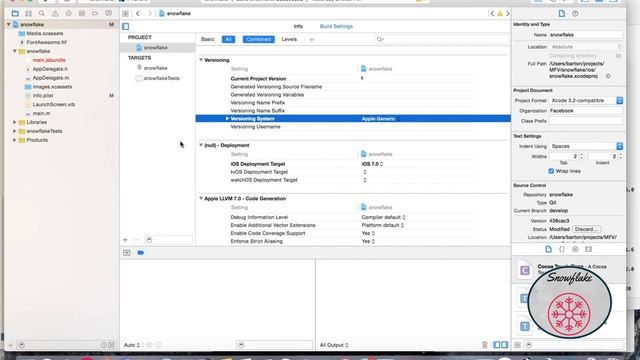Add a user-defined build setting
The height and width of the screenshot is (360, 640).
click(x=311, y=40)
